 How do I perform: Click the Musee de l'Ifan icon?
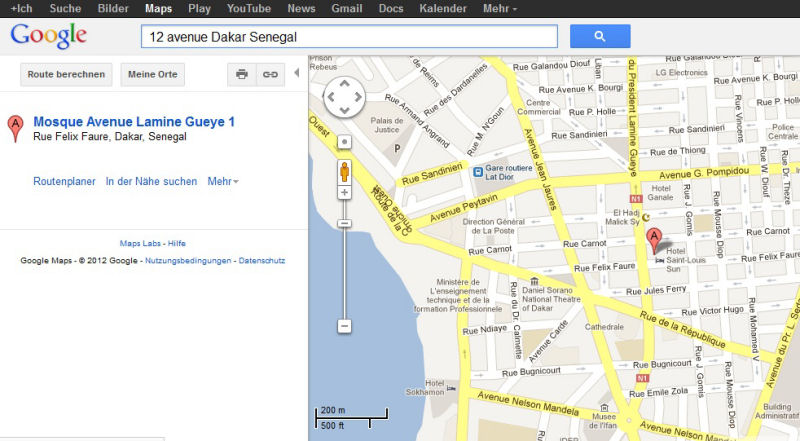pos(604,408)
